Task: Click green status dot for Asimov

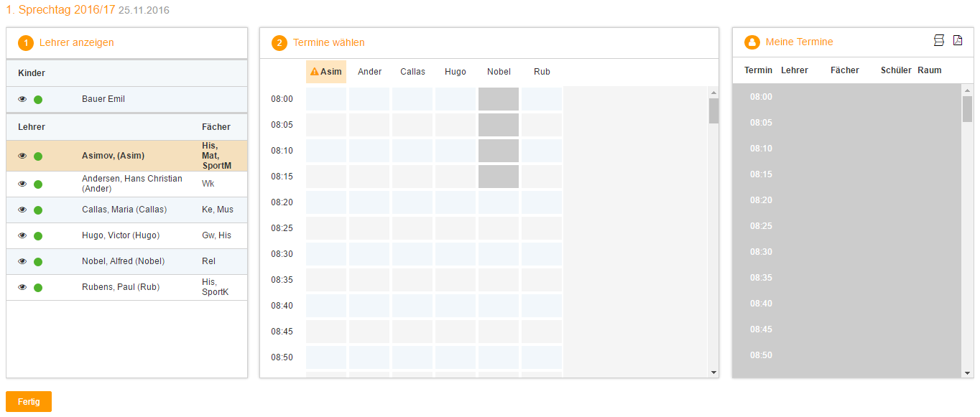Action: [x=38, y=156]
